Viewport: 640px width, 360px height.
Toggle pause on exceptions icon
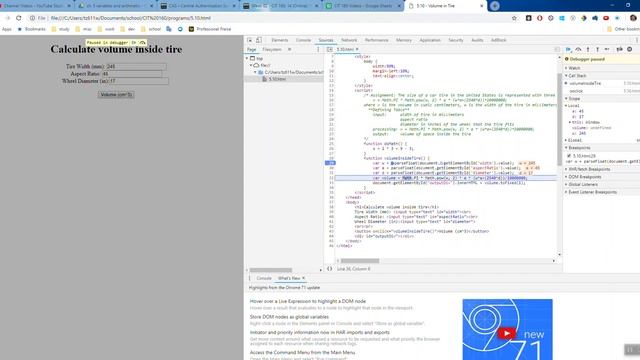click(629, 49)
